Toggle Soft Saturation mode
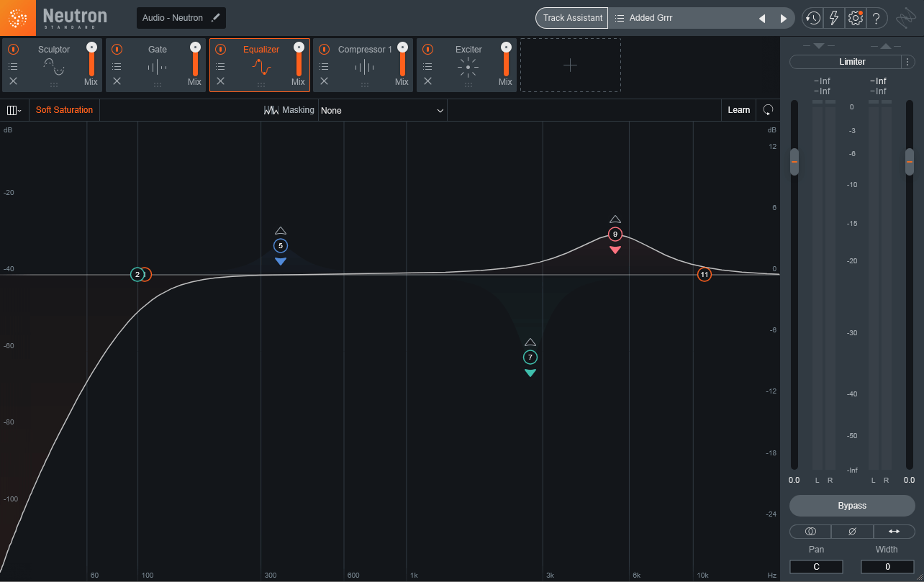Viewport: 924px width, 582px height. 64,110
